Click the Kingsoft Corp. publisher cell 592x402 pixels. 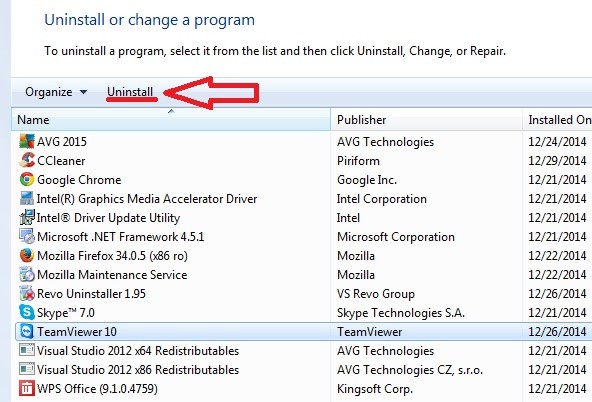tap(375, 389)
